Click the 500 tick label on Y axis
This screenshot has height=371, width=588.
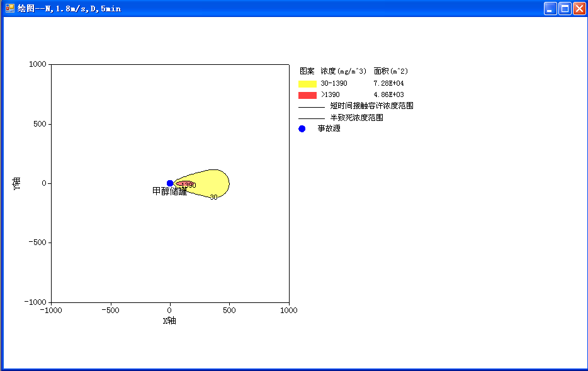click(40, 124)
